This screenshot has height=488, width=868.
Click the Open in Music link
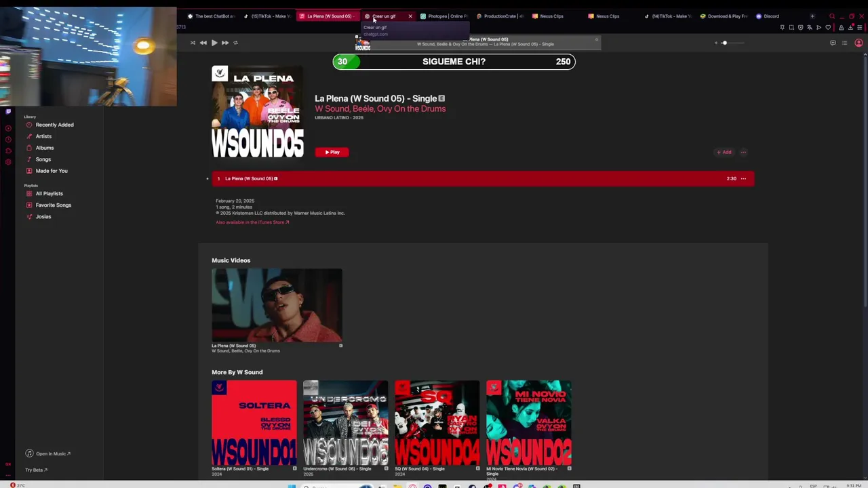point(48,453)
